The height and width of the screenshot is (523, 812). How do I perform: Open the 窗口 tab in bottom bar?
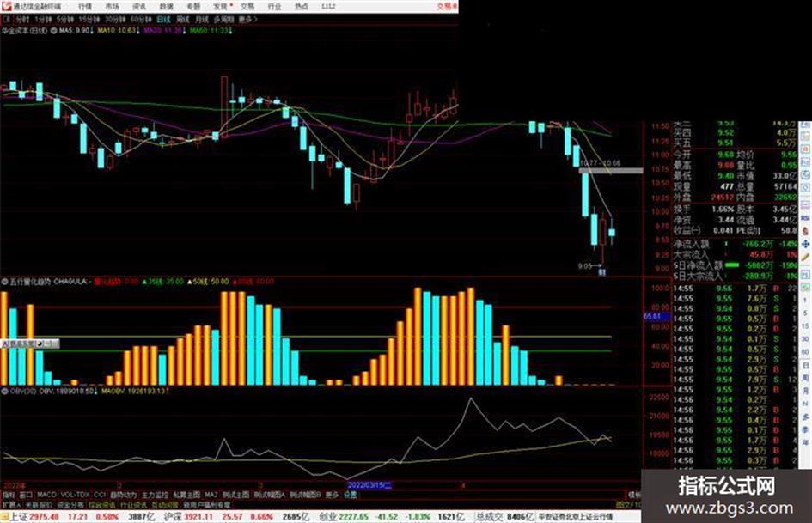pyautogui.click(x=26, y=495)
